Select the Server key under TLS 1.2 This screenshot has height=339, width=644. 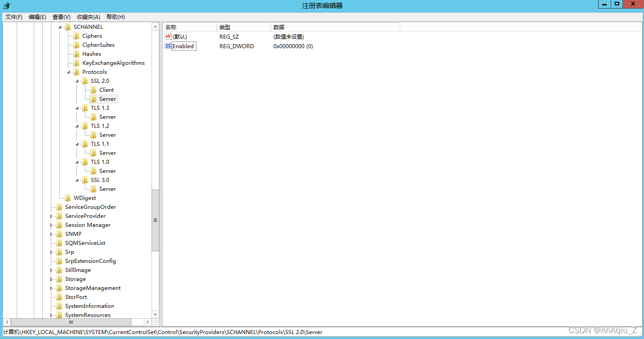pyautogui.click(x=107, y=135)
